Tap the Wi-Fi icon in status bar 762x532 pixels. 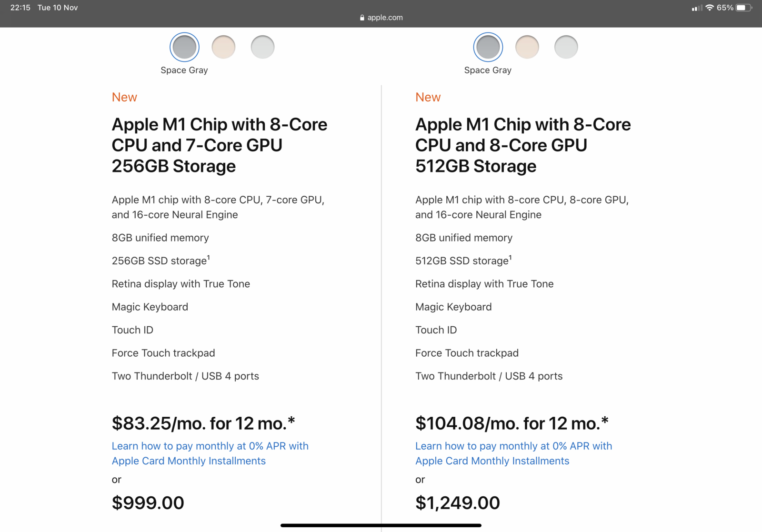710,8
